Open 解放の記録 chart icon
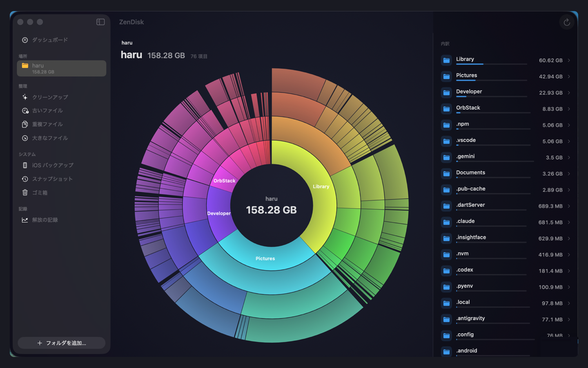 (x=25, y=220)
